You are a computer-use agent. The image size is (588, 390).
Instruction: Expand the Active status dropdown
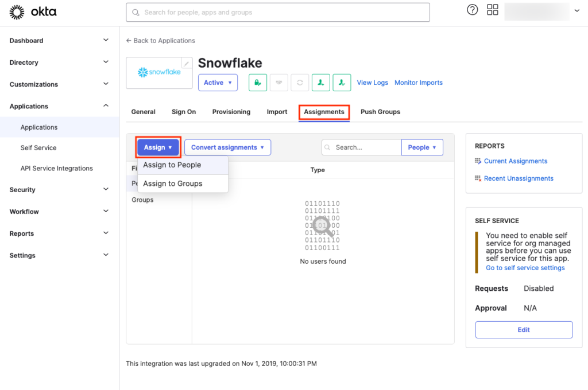(218, 82)
